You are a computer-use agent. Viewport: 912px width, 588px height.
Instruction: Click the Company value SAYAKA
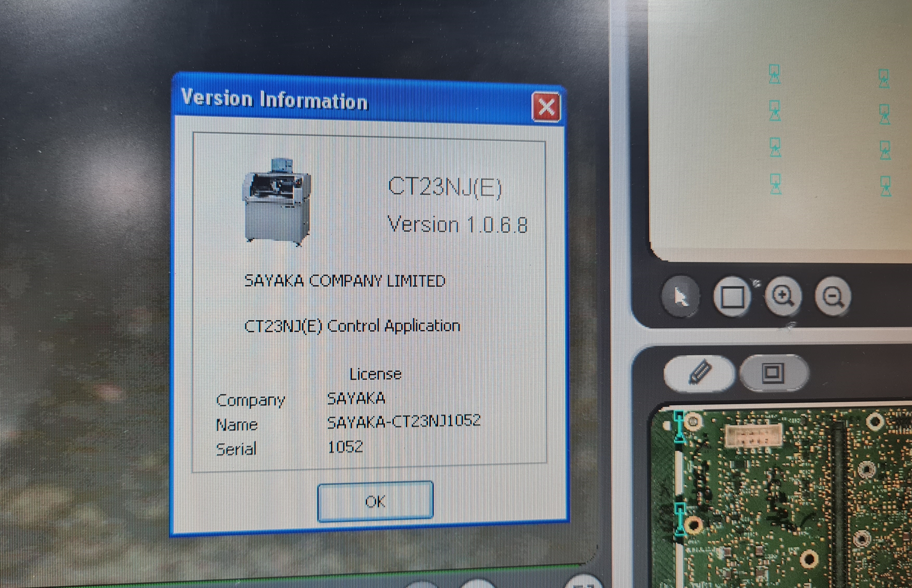[356, 399]
